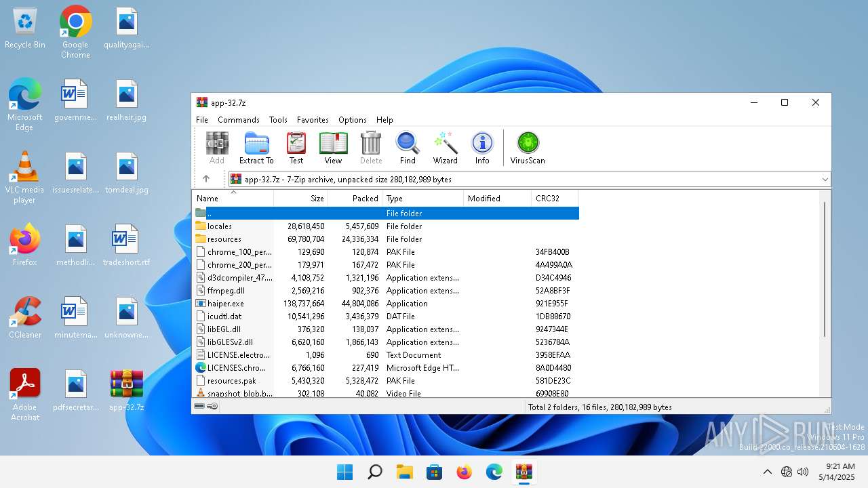Screen dimensions: 868x488
Task: Select the haiper.exe file
Action: (x=386, y=304)
